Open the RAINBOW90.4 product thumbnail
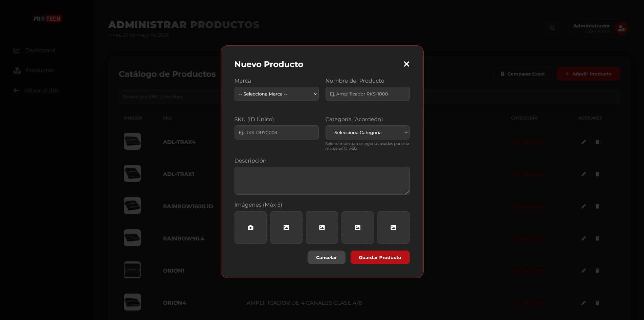644x320 pixels. tap(132, 238)
